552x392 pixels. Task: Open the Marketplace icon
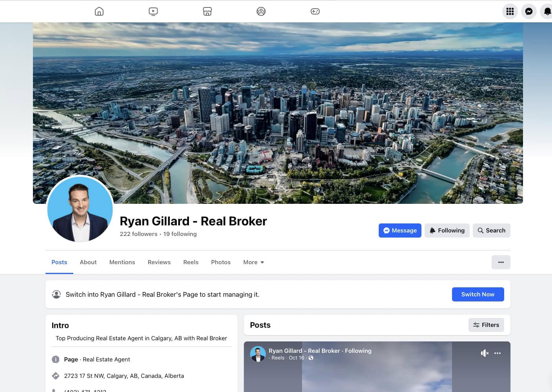pyautogui.click(x=207, y=11)
